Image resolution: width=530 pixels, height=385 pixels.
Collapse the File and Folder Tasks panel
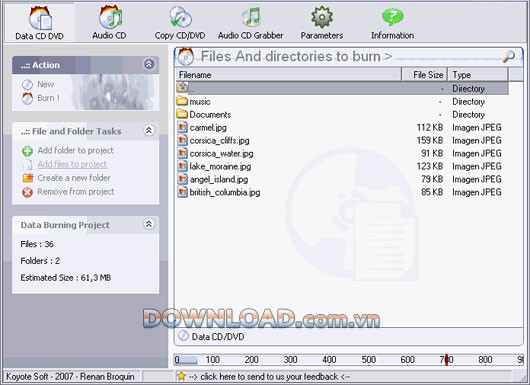(x=149, y=130)
